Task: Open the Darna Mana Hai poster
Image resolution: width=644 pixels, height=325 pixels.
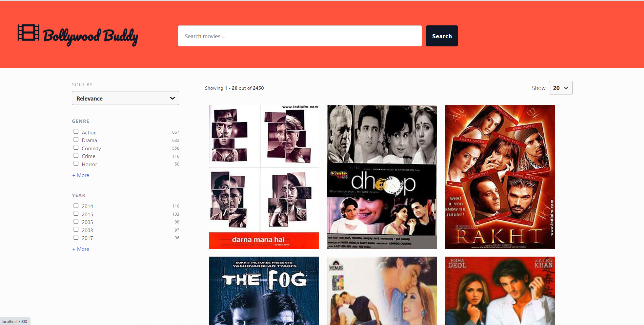Action: coord(264,177)
